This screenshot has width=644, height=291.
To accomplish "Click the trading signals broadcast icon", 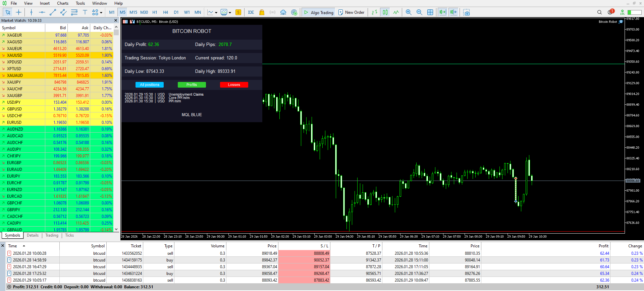I will [x=273, y=12].
